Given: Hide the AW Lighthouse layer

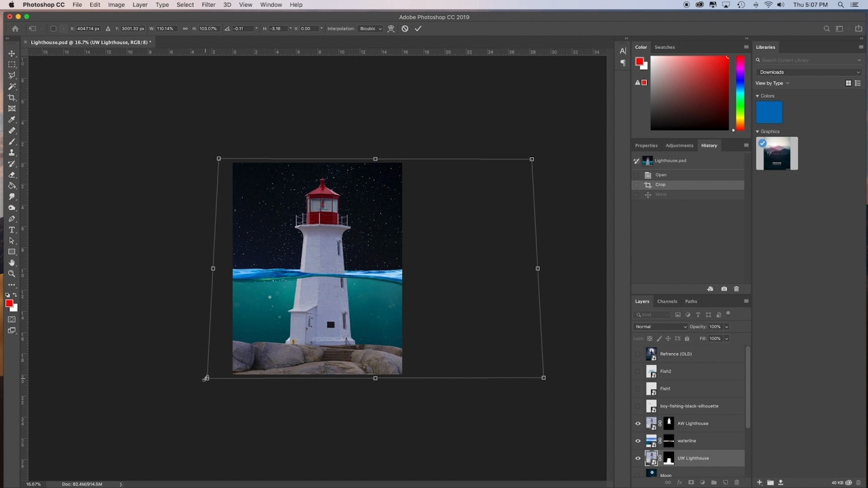Looking at the screenshot, I should (637, 424).
